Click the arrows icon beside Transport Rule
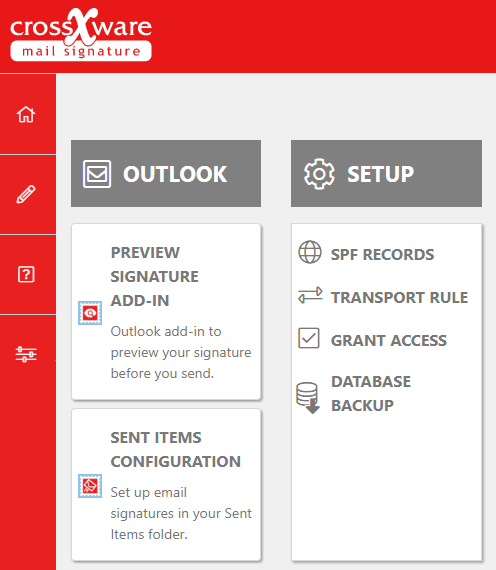Viewport: 496px width, 570px height. pos(310,295)
